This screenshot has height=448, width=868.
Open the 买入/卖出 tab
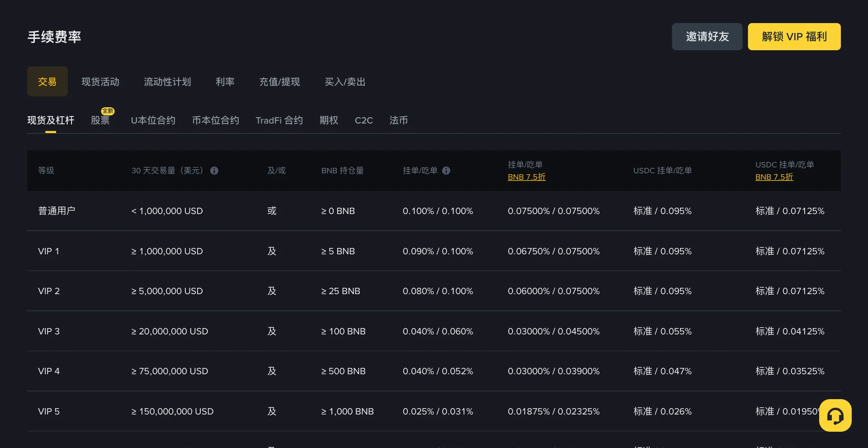coord(345,82)
